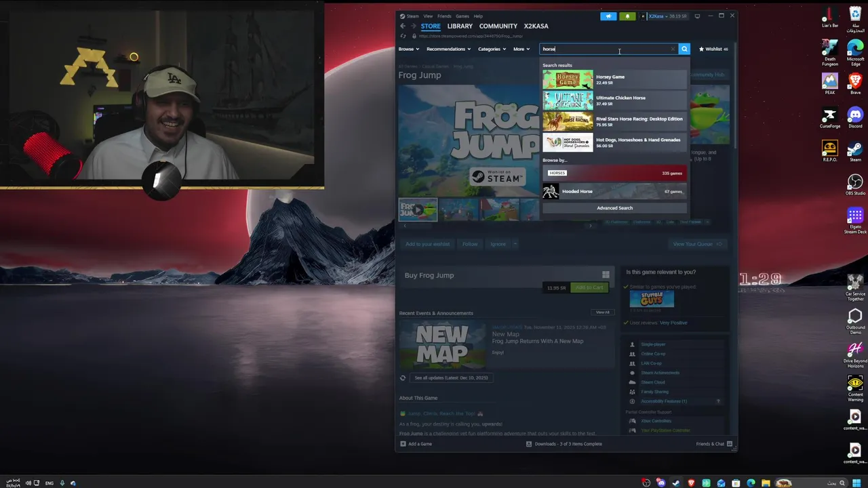Open the Help menu

pos(478,16)
